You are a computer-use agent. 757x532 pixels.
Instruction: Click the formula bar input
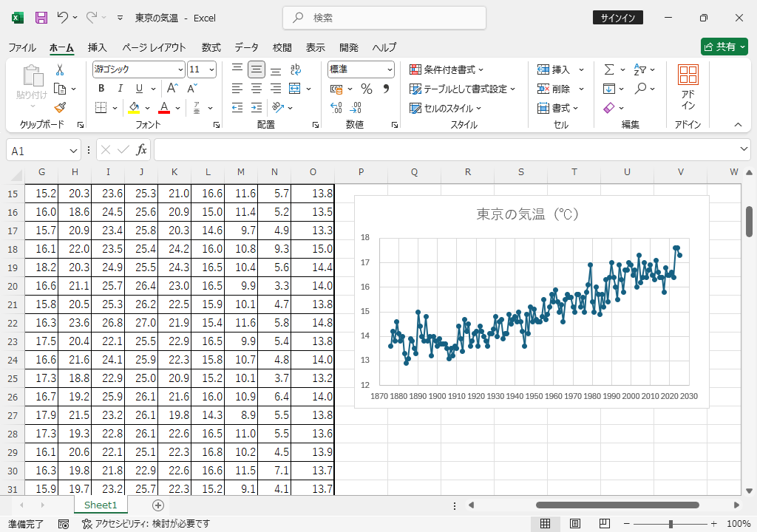[447, 150]
